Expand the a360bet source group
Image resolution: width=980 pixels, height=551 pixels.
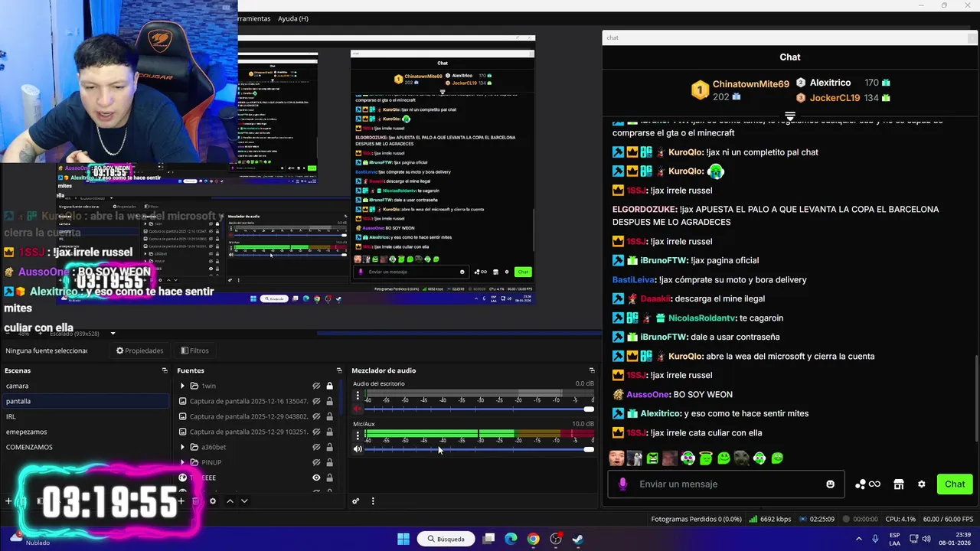click(182, 447)
